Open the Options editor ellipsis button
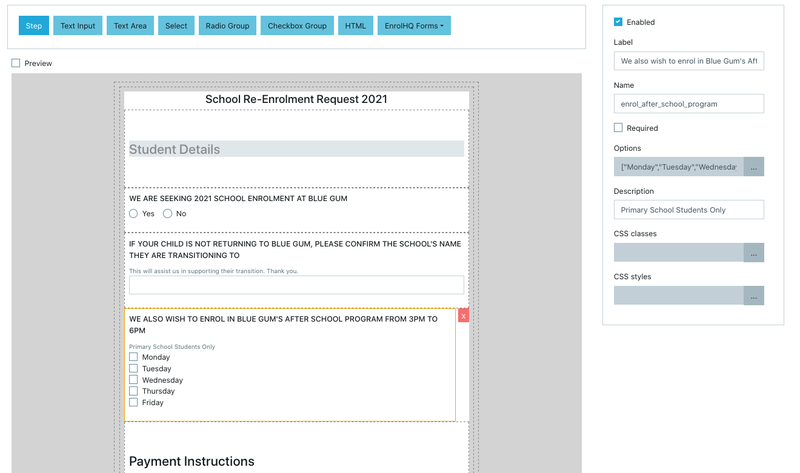800x473 pixels. [754, 167]
